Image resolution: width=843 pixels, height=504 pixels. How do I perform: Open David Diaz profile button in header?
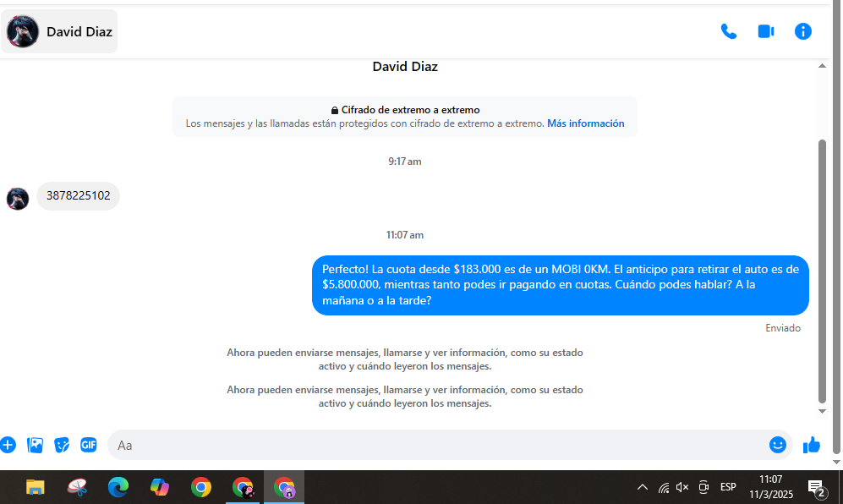pos(59,32)
